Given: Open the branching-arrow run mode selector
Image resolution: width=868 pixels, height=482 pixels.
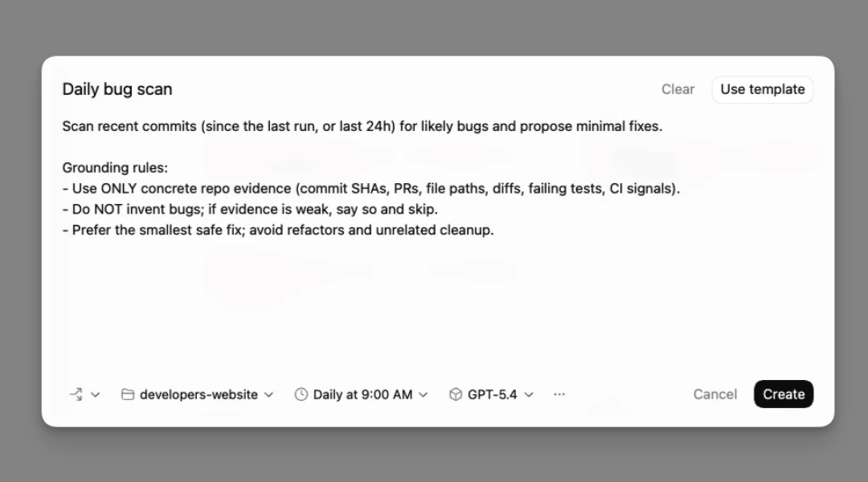Looking at the screenshot, I should (84, 394).
